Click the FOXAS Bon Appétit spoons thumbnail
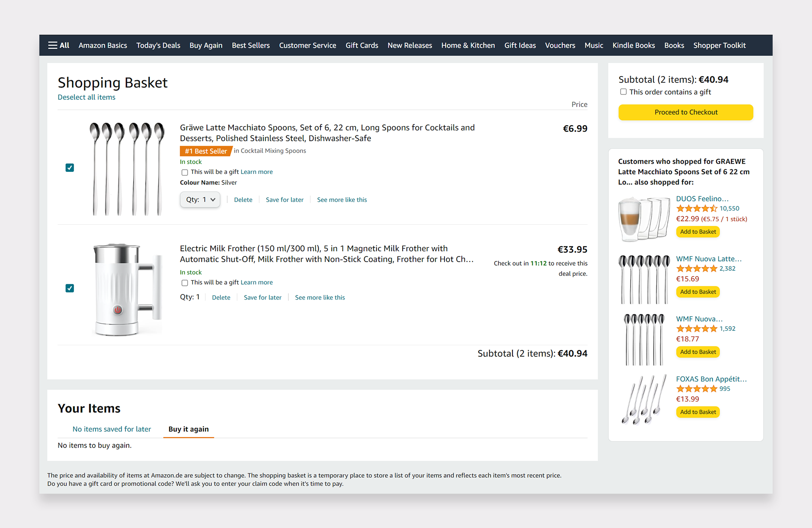812x528 pixels. click(644, 399)
